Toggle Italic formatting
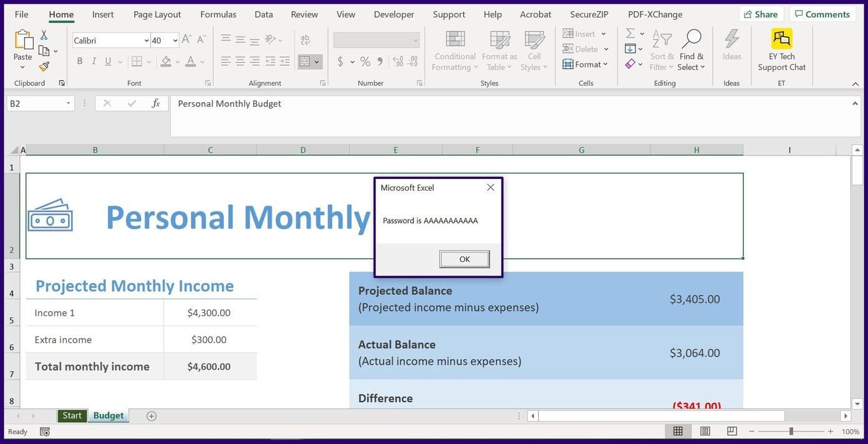 coord(94,61)
